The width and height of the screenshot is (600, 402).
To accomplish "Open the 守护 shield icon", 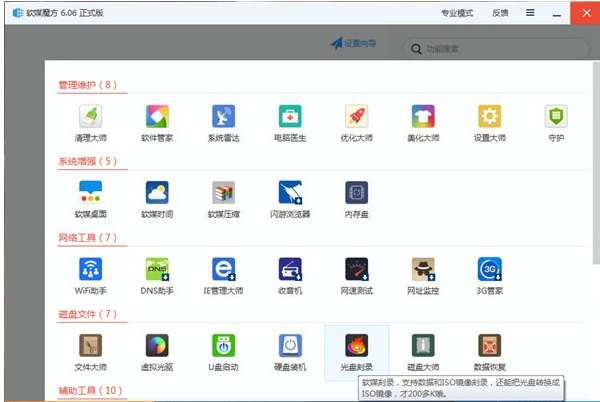I will point(556,116).
